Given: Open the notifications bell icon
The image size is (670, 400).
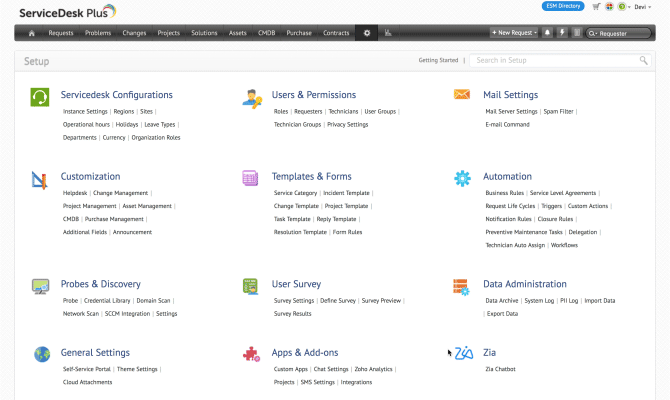Looking at the screenshot, I should 547,33.
